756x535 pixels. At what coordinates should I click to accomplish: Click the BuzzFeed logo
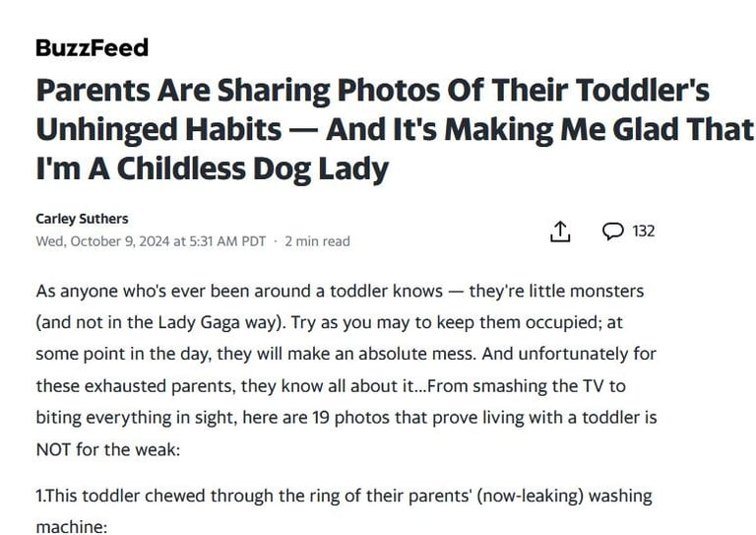pyautogui.click(x=93, y=47)
